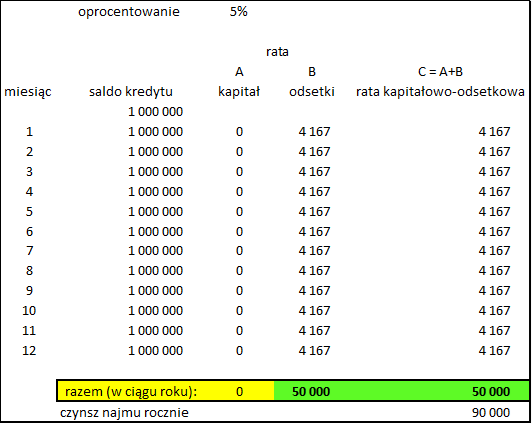Click 'razem (w ciągu roku):' yellow label

pos(131,392)
